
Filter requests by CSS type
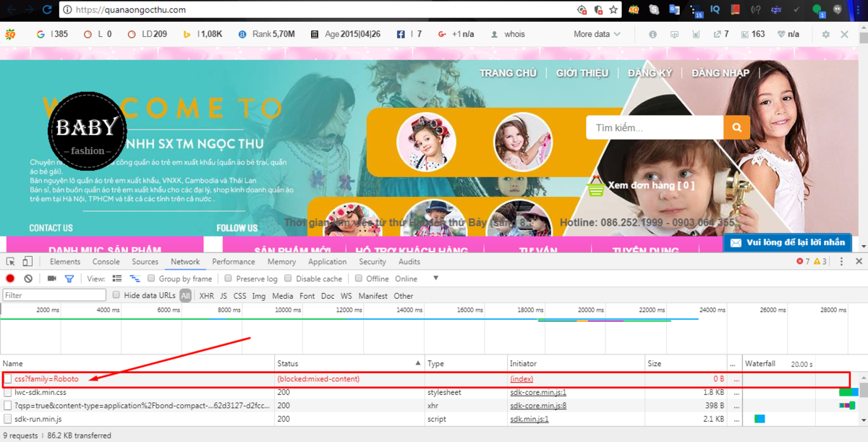point(239,296)
